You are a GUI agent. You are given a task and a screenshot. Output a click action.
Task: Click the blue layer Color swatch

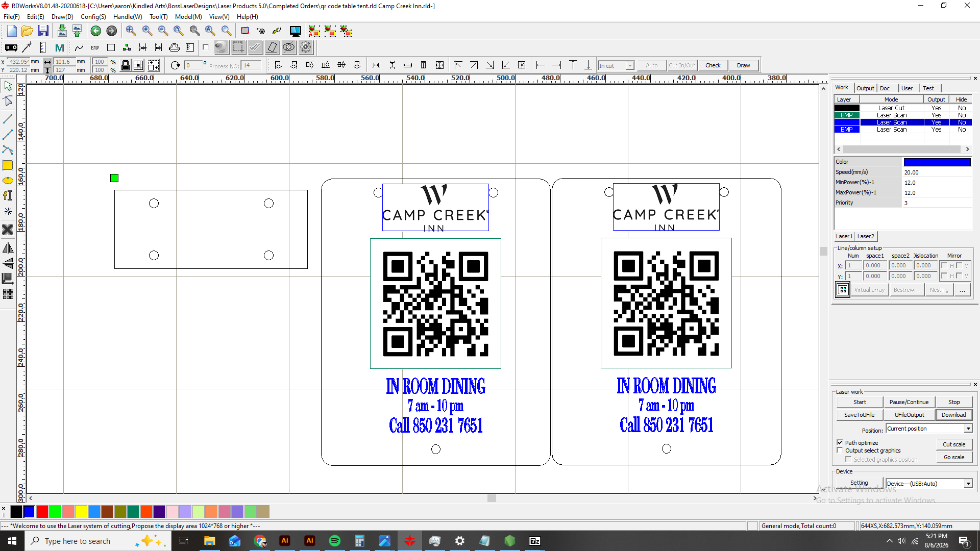click(x=937, y=162)
